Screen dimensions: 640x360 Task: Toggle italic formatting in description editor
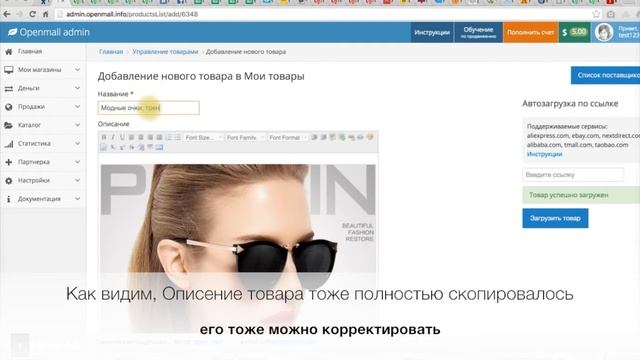(113, 138)
